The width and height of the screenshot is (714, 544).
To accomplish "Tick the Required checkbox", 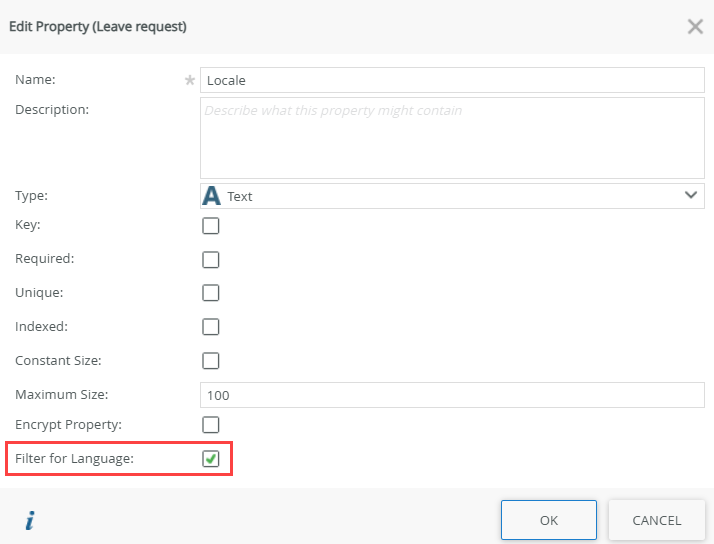I will (x=211, y=260).
